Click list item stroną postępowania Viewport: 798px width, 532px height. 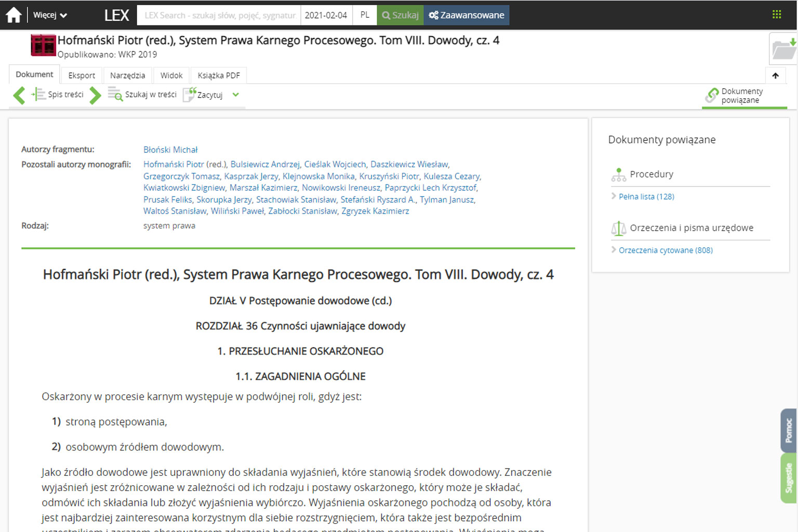point(116,422)
